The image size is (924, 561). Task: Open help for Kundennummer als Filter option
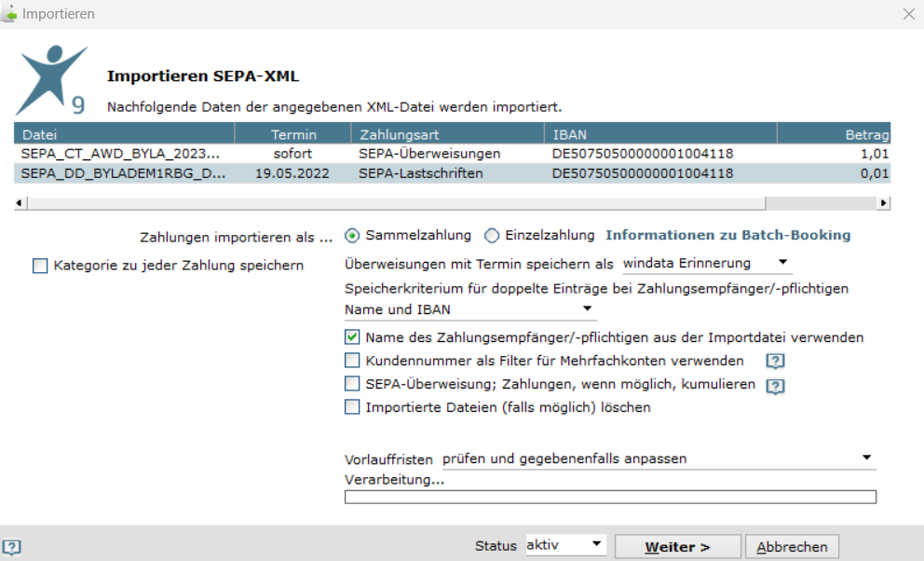click(775, 361)
